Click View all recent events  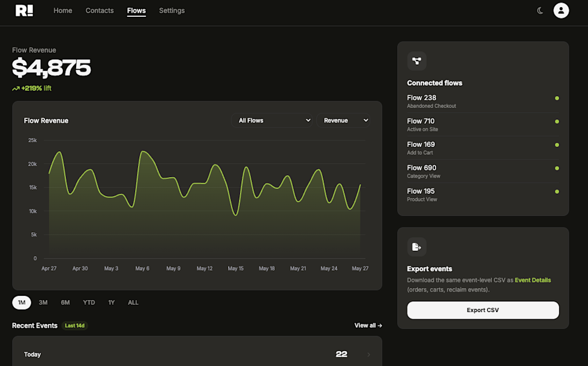coord(368,325)
